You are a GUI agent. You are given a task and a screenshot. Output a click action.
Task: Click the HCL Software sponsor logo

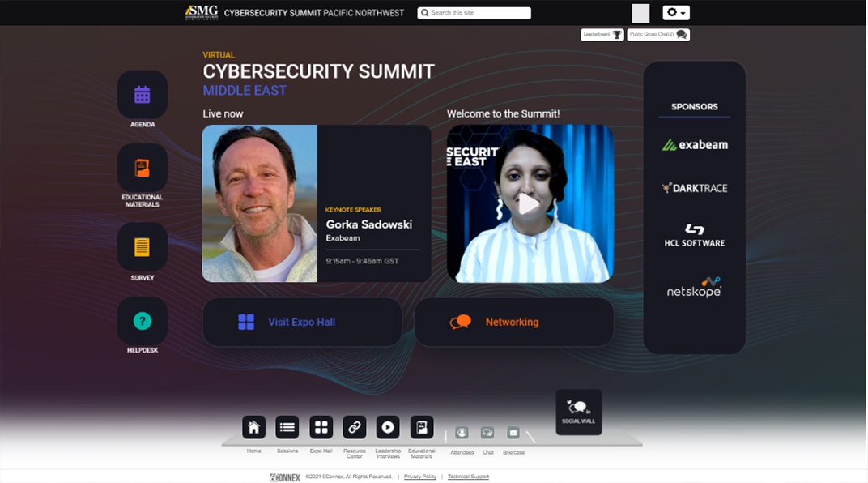[695, 235]
